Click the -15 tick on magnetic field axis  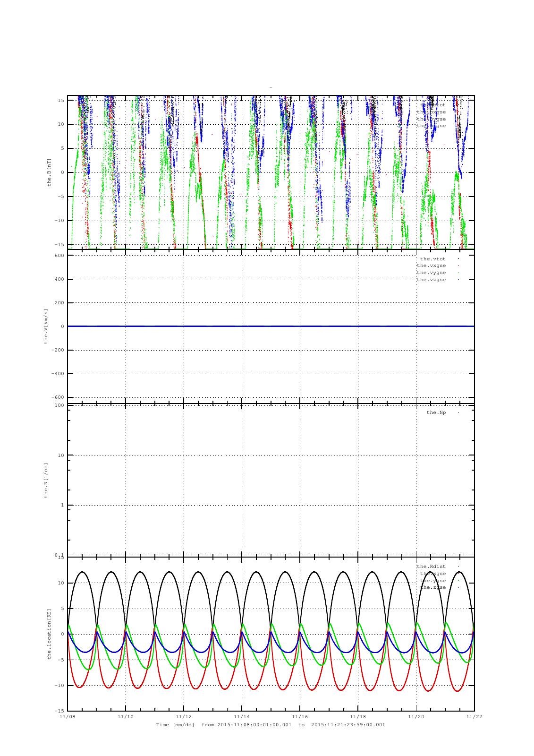(59, 244)
